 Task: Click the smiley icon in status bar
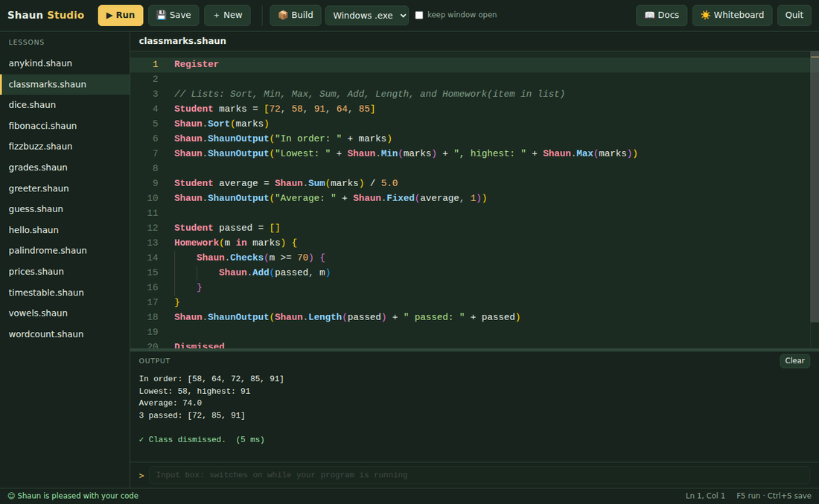coord(11,496)
